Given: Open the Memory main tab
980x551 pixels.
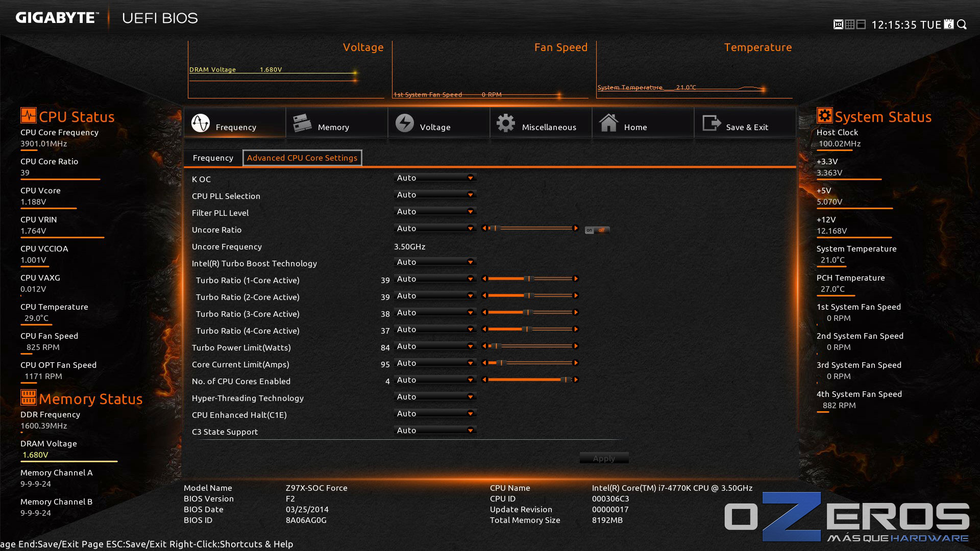Looking at the screenshot, I should 337,123.
